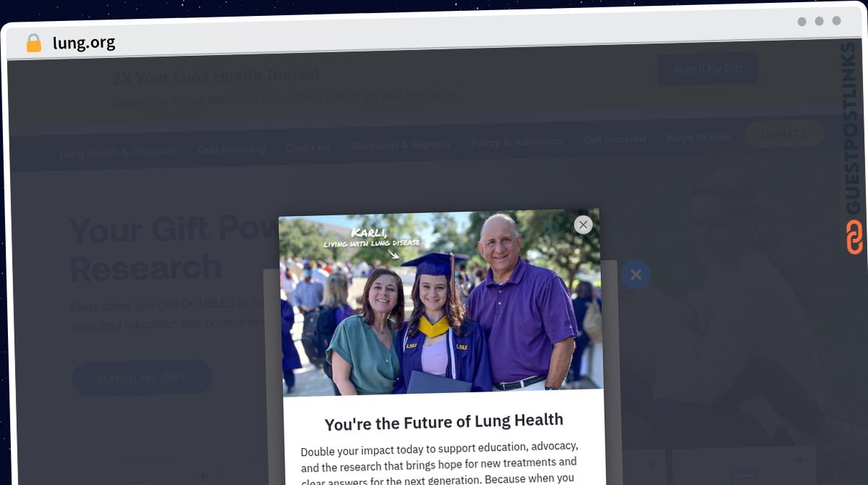Click the yellow DONATE button
This screenshot has width=868, height=485.
click(784, 134)
